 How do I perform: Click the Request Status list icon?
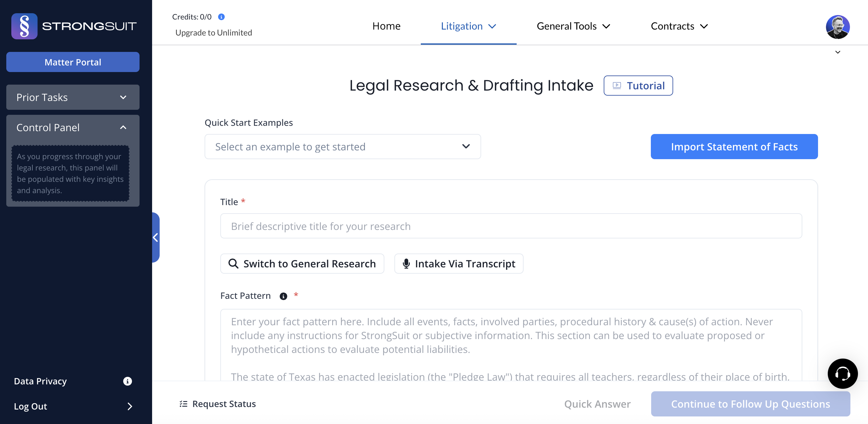tap(183, 404)
